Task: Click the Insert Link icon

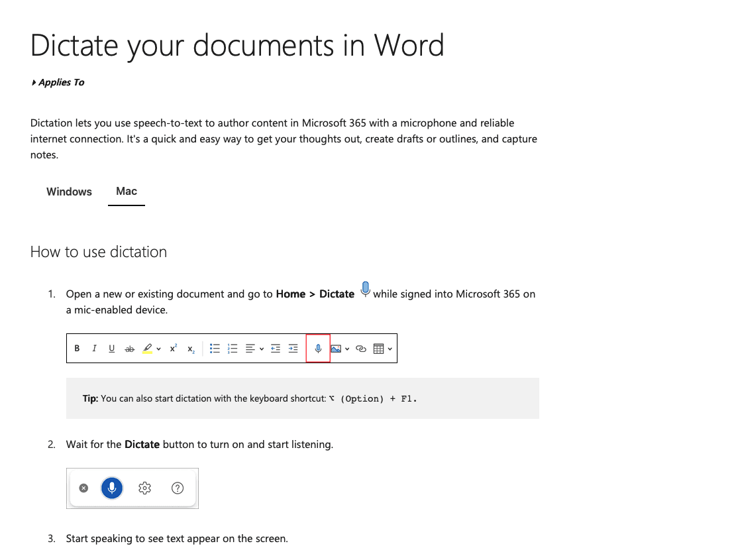Action: click(x=361, y=348)
